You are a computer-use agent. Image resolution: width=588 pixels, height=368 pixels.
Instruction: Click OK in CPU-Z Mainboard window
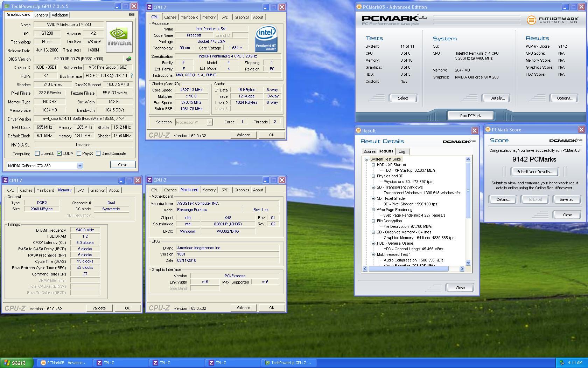tap(272, 308)
